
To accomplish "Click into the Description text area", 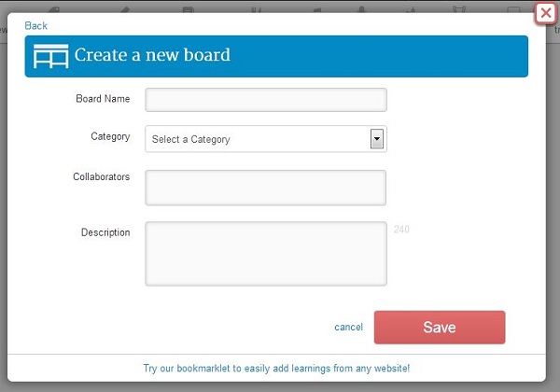I will [x=266, y=253].
